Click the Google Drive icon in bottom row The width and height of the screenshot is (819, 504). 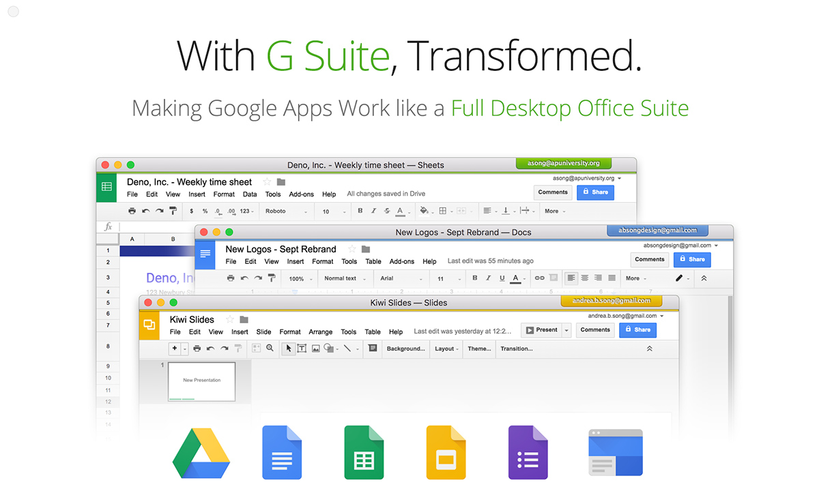click(200, 453)
